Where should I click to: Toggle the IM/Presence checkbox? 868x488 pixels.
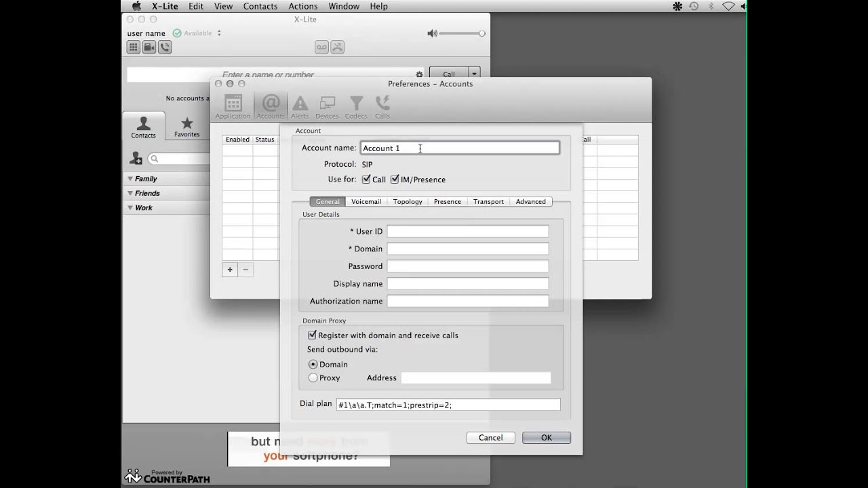pyautogui.click(x=395, y=180)
